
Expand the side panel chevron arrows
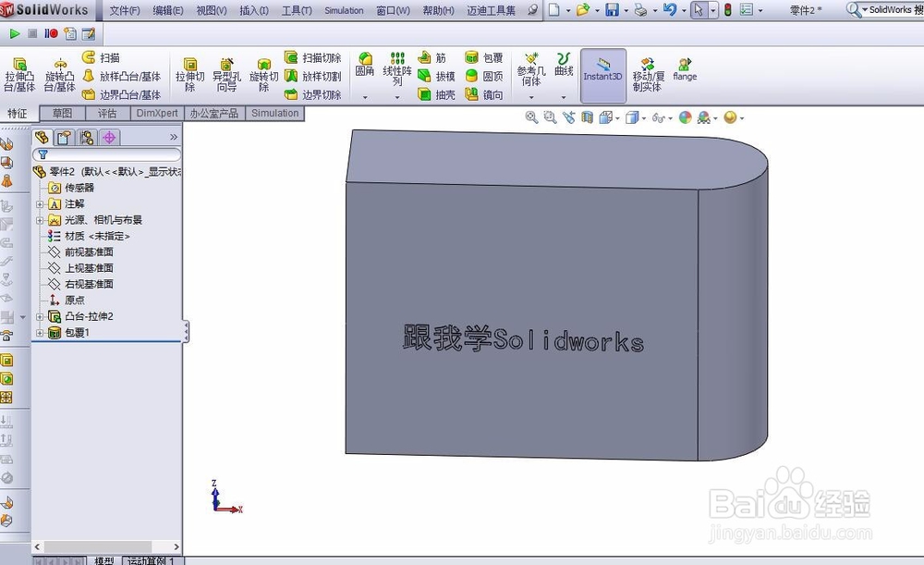174,138
